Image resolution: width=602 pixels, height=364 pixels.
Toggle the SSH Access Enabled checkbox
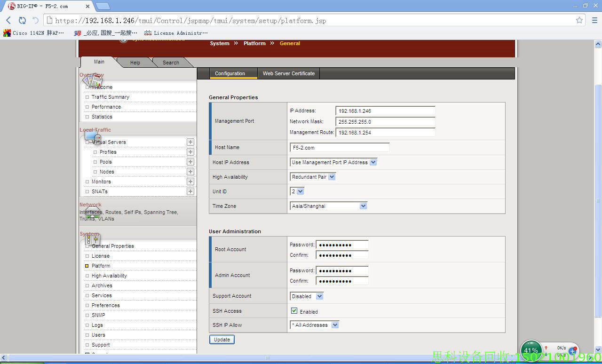tap(294, 311)
